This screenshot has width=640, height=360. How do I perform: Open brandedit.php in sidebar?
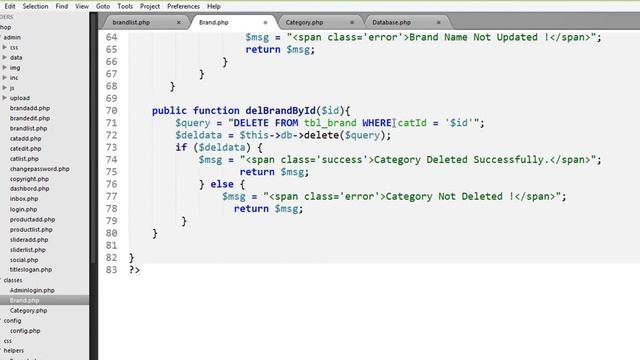[x=30, y=118]
